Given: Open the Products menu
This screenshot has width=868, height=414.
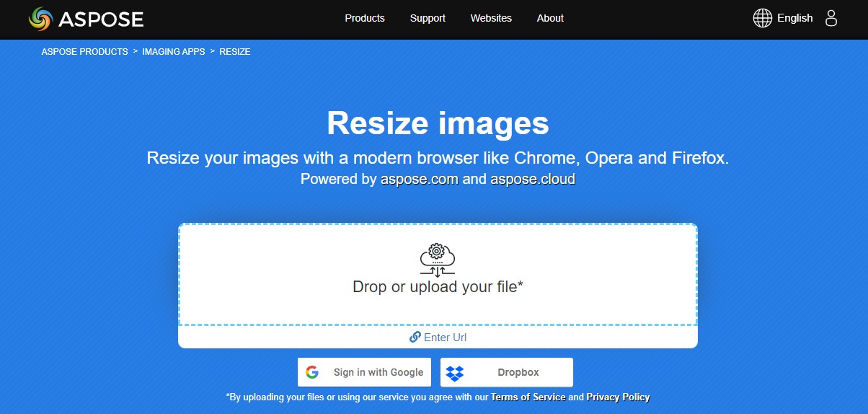Looking at the screenshot, I should [x=365, y=18].
